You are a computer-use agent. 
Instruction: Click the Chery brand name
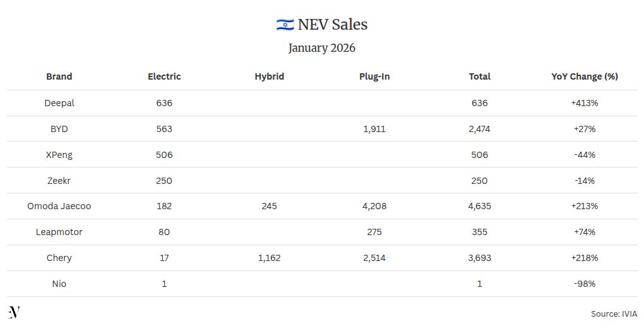pyautogui.click(x=59, y=258)
